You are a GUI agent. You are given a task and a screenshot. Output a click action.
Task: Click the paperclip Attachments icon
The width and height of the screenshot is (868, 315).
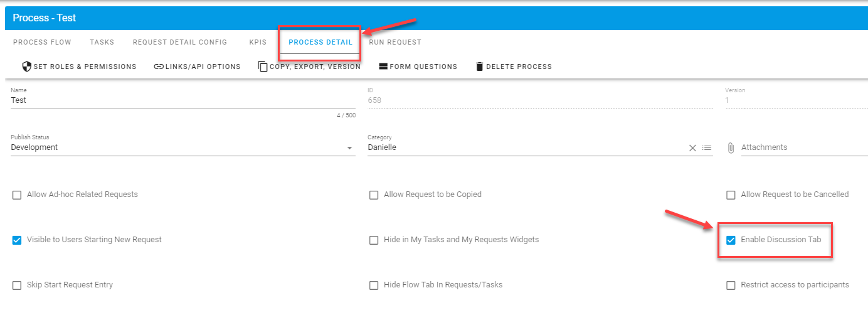[731, 148]
